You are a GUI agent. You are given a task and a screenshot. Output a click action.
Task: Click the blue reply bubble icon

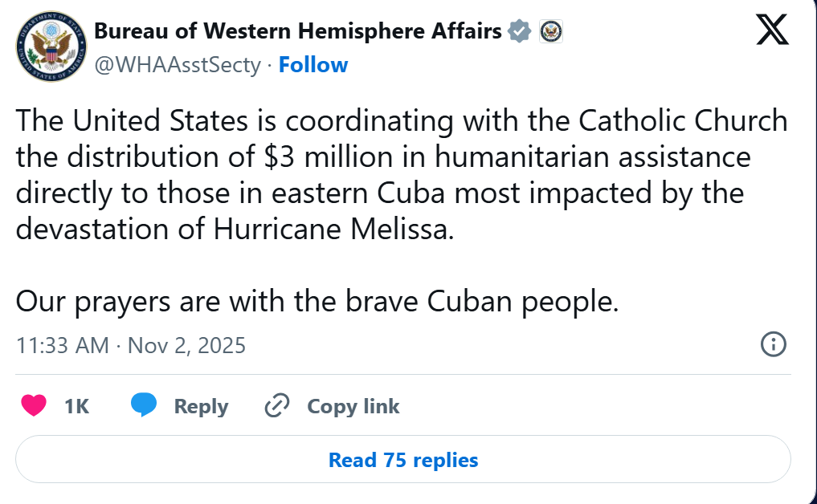pos(142,406)
